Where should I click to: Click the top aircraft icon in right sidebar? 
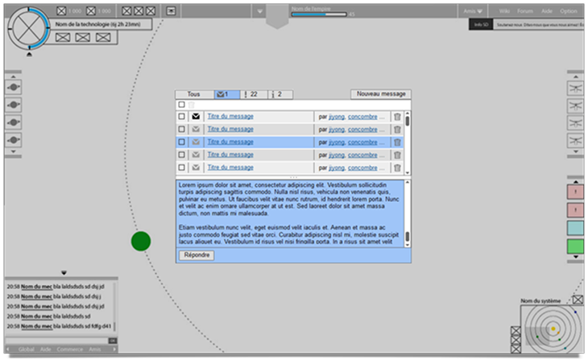tap(575, 87)
